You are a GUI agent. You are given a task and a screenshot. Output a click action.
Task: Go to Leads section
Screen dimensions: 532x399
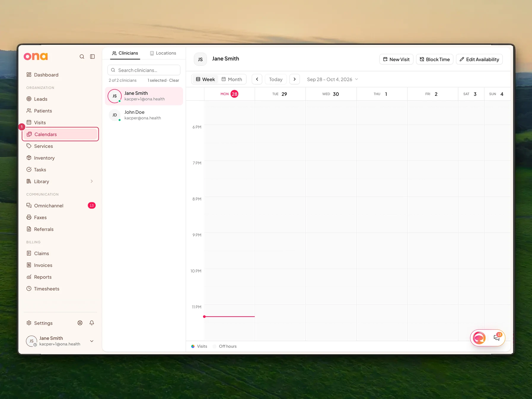(60, 99)
